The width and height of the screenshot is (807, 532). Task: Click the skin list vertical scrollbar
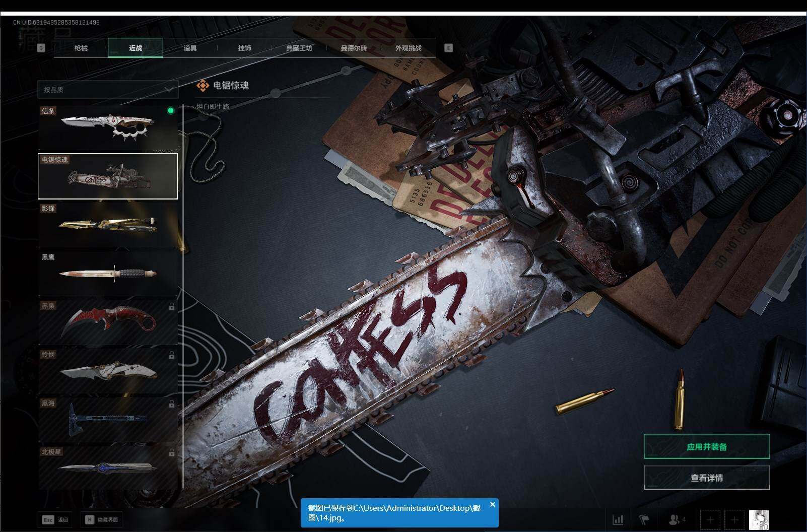[x=182, y=297]
